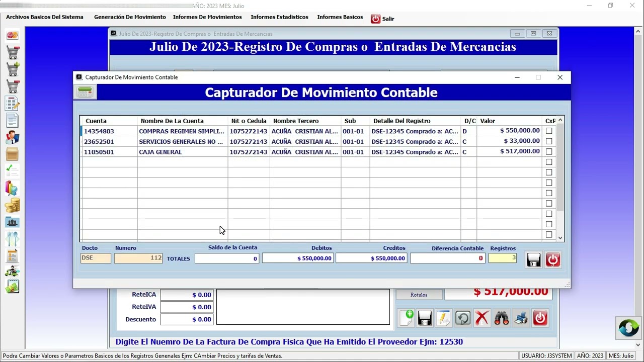Click USUARIO: J3SYSTEM in status bar
Viewport: 644px width, 362px height.
click(x=546, y=355)
